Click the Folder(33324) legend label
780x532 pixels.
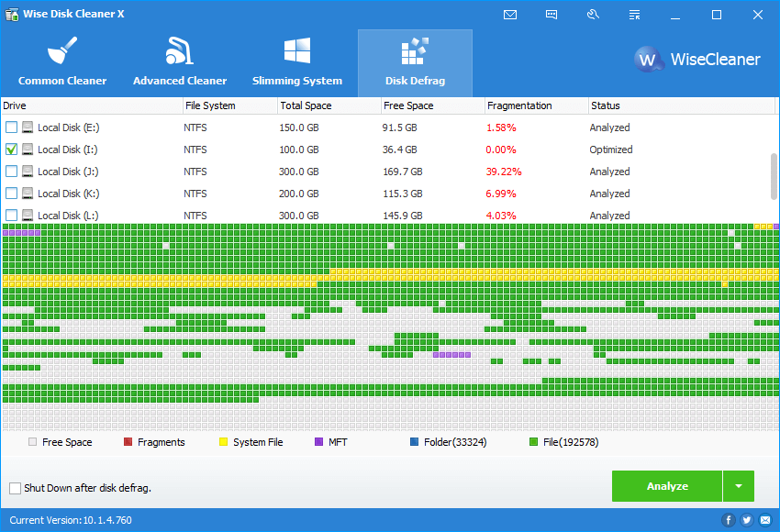click(455, 442)
